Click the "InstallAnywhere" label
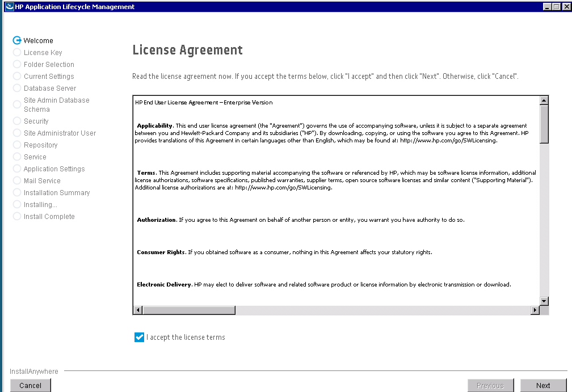 click(x=34, y=371)
